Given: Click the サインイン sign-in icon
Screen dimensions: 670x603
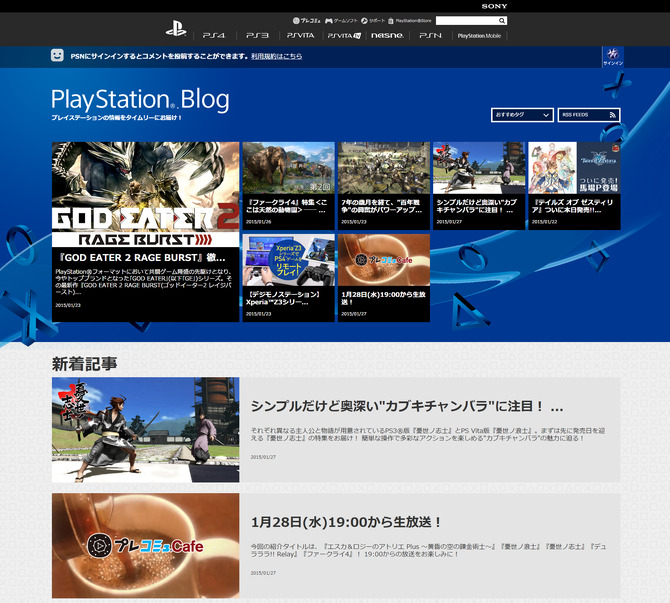Looking at the screenshot, I should [613, 57].
